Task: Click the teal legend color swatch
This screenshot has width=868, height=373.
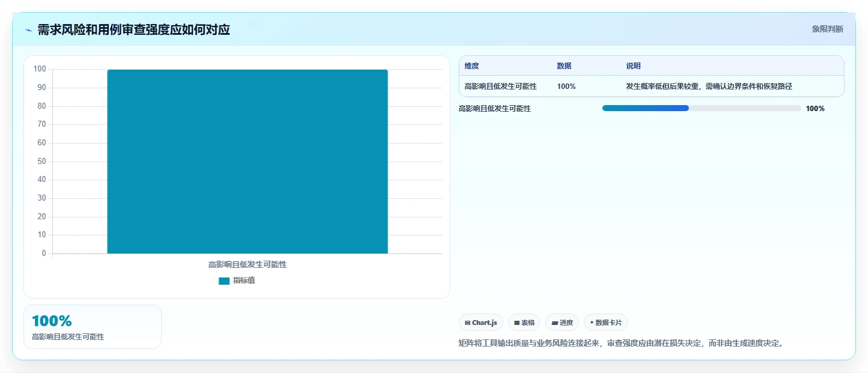Action: (224, 281)
